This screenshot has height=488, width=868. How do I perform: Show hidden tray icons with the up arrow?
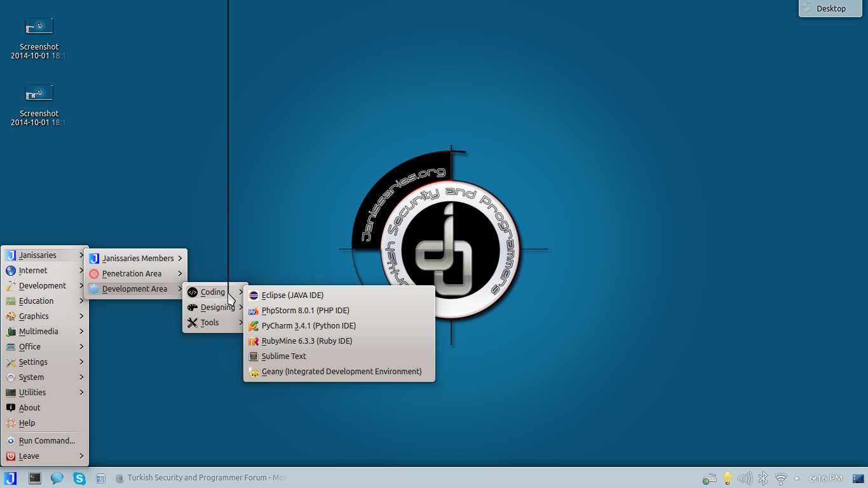click(x=797, y=478)
